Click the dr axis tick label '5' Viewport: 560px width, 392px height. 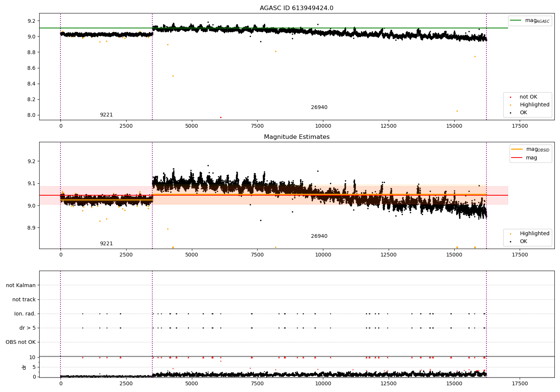(34, 367)
